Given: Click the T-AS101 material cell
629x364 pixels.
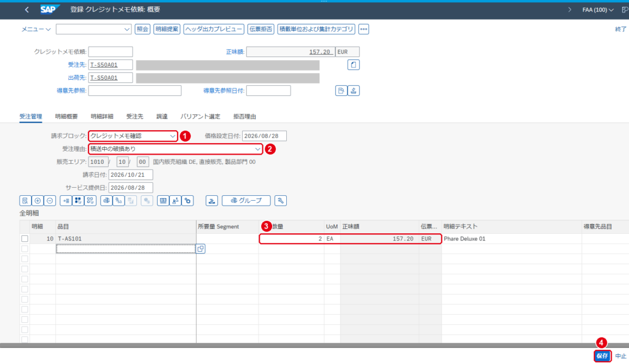Looking at the screenshot, I should [x=126, y=239].
